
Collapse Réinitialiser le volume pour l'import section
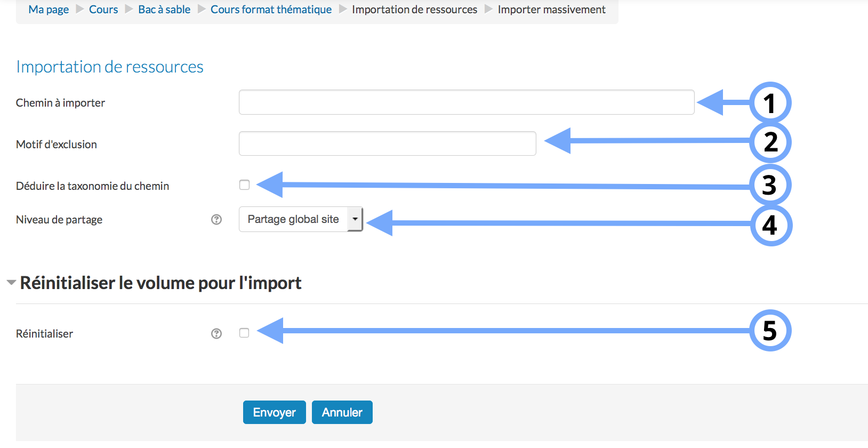[11, 283]
